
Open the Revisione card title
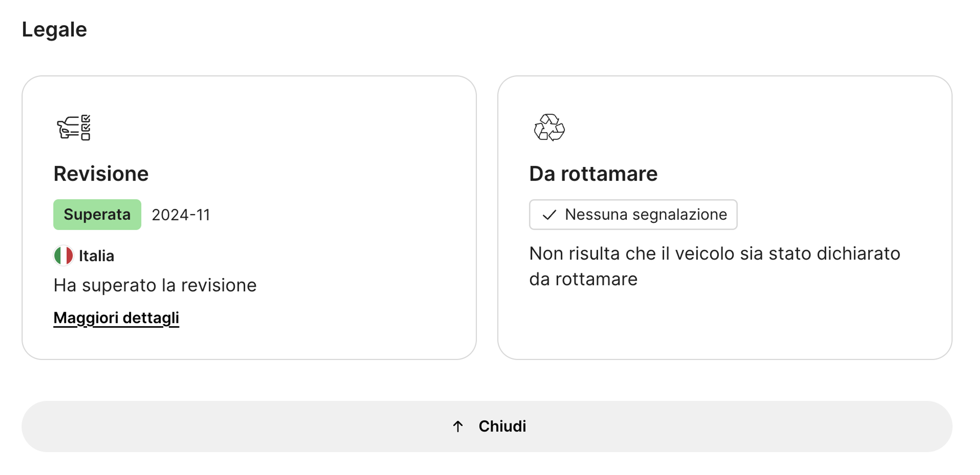pos(101,174)
